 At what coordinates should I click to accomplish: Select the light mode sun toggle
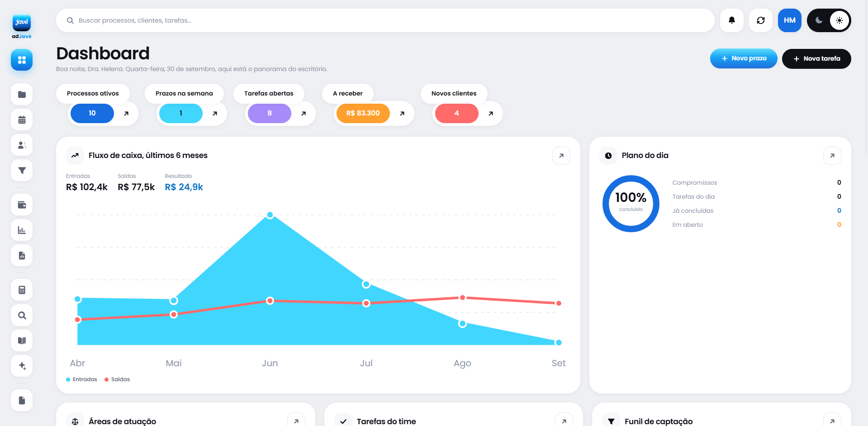coord(840,20)
